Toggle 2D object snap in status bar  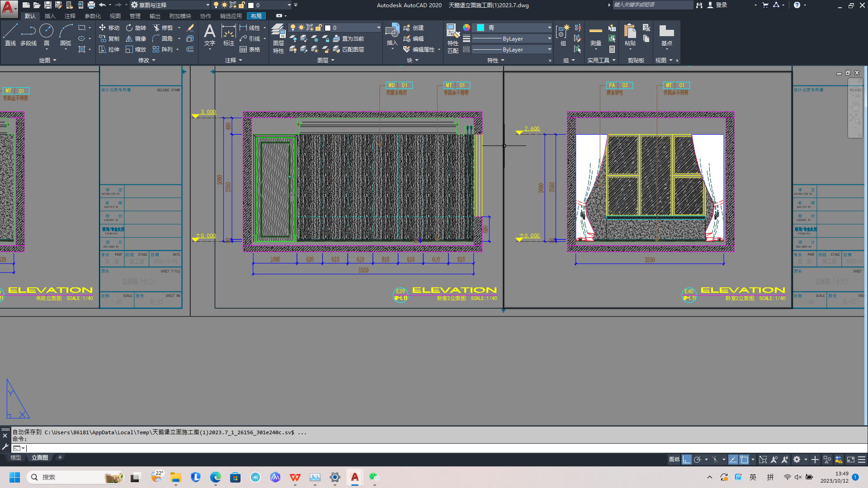pos(744,460)
